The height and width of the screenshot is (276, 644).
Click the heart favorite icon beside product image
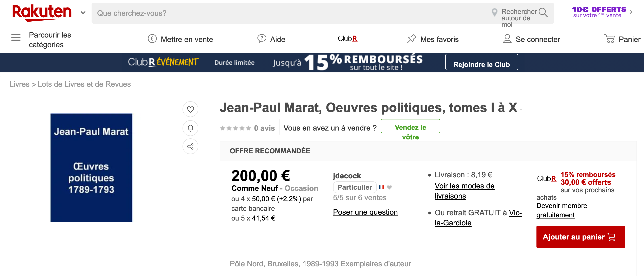[190, 109]
